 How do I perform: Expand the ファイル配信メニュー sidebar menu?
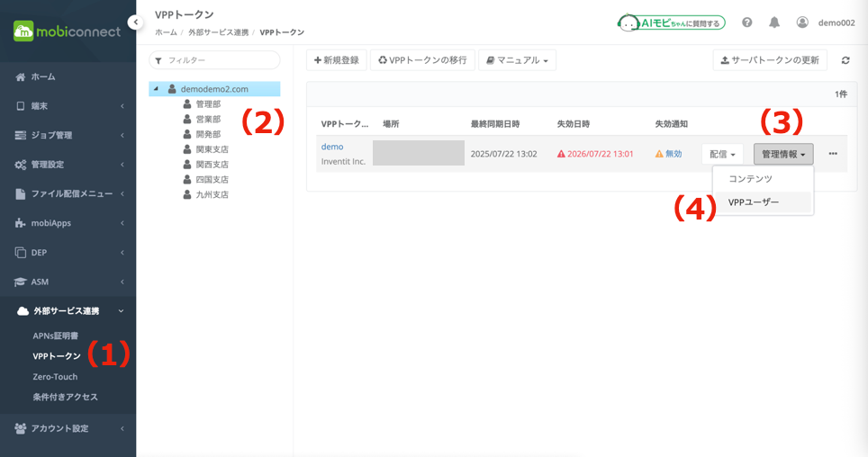pyautogui.click(x=122, y=193)
